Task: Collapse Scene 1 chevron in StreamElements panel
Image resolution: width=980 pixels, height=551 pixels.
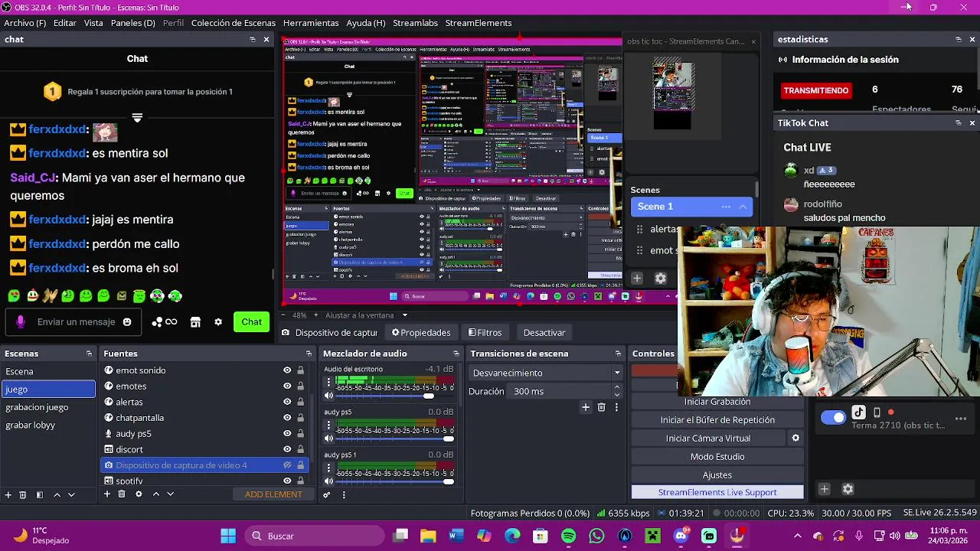Action: pos(743,207)
